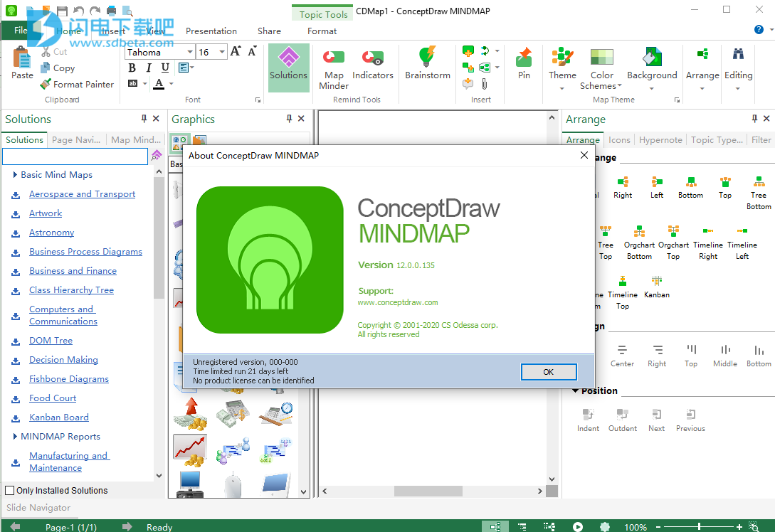Select Orgchart Top arrangement
Screen dimensions: 775x532
pyautogui.click(x=673, y=243)
